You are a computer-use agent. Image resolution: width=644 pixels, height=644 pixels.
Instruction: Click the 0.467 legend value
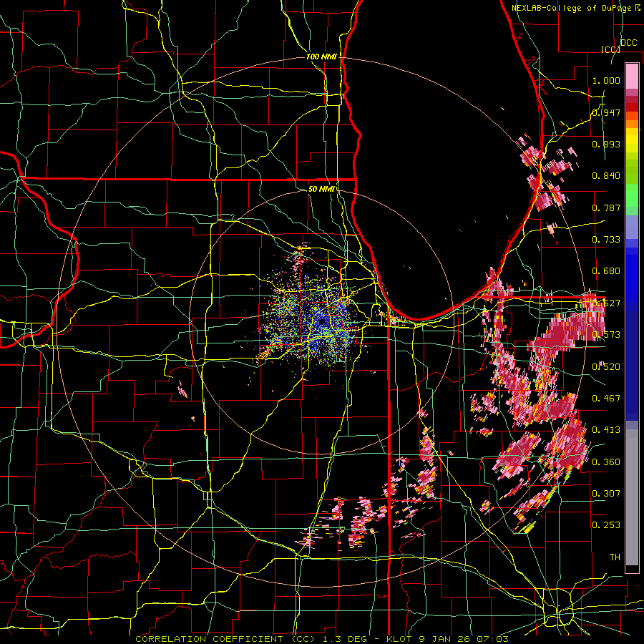606,398
